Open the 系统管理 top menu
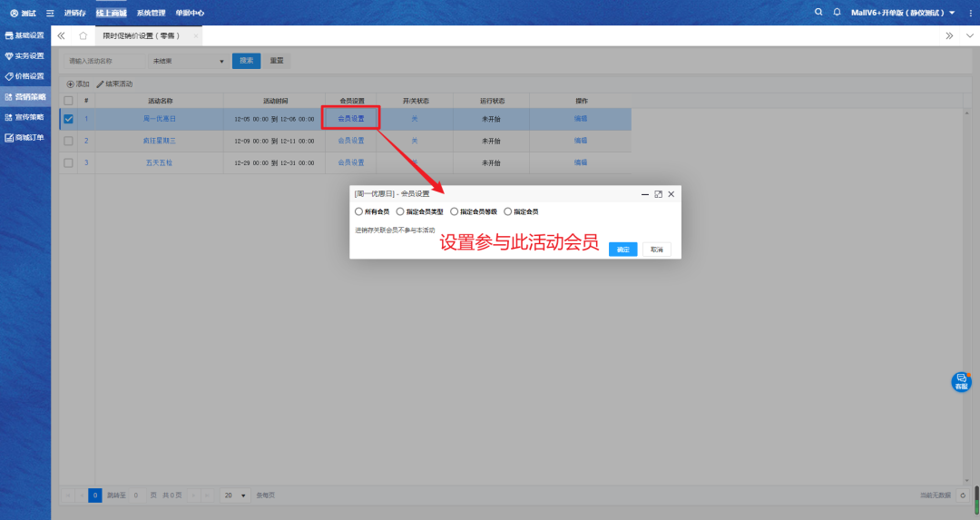The width and height of the screenshot is (980, 520). [151, 13]
